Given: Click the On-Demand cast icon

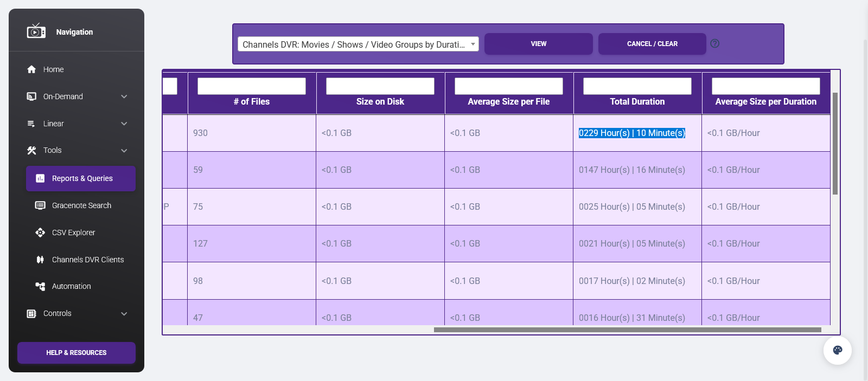Looking at the screenshot, I should pyautogui.click(x=31, y=96).
